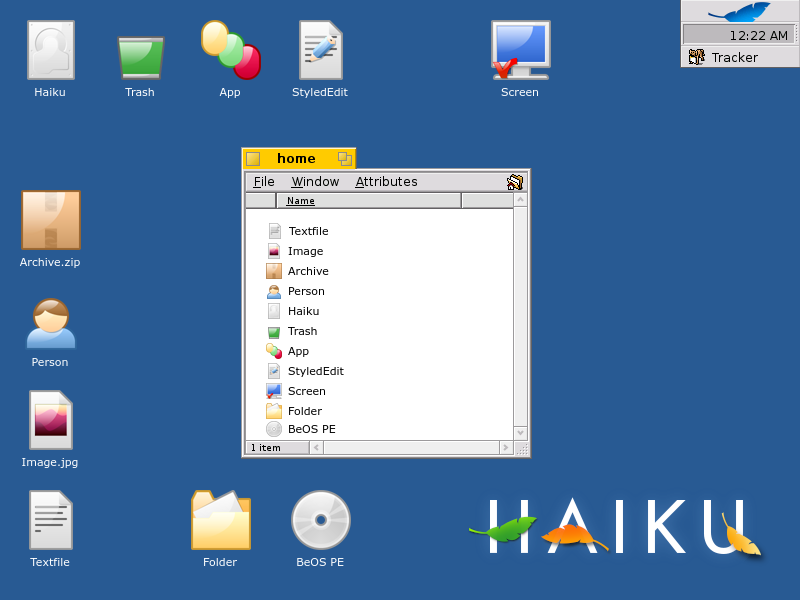Click Tracker entry in the Deskbar

tap(740, 57)
